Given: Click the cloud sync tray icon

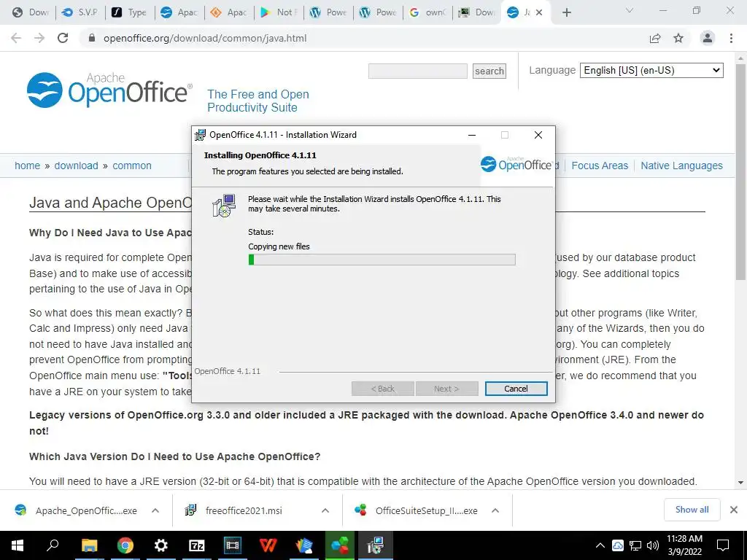Looking at the screenshot, I should [617, 545].
